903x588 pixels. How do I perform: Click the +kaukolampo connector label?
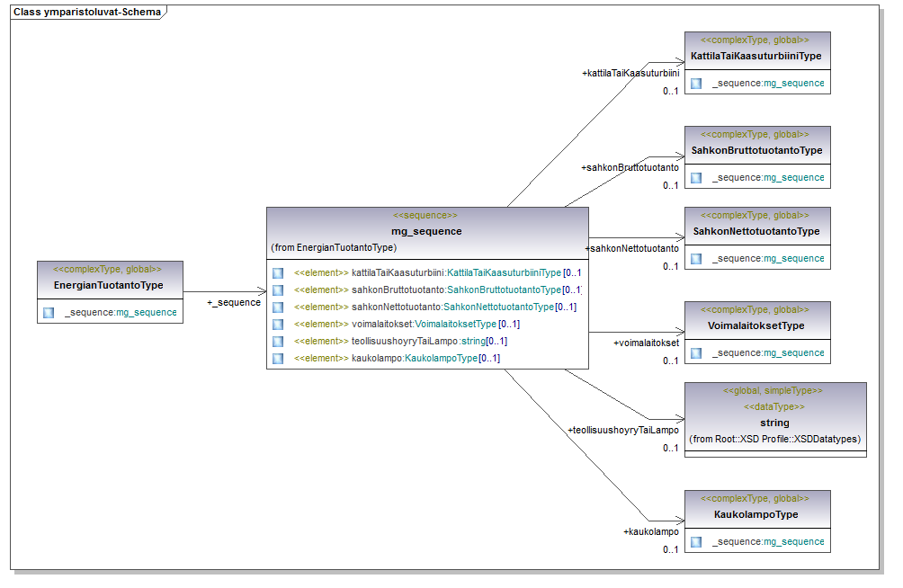click(x=650, y=532)
